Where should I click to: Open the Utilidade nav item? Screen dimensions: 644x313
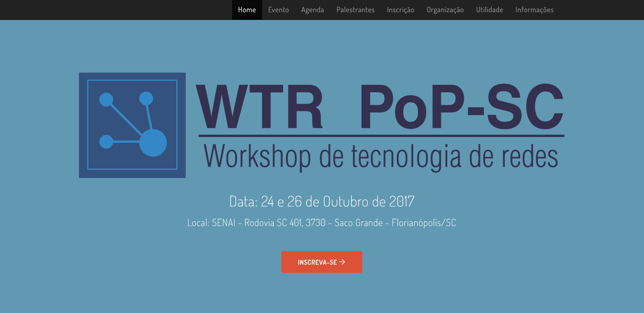[x=489, y=10]
